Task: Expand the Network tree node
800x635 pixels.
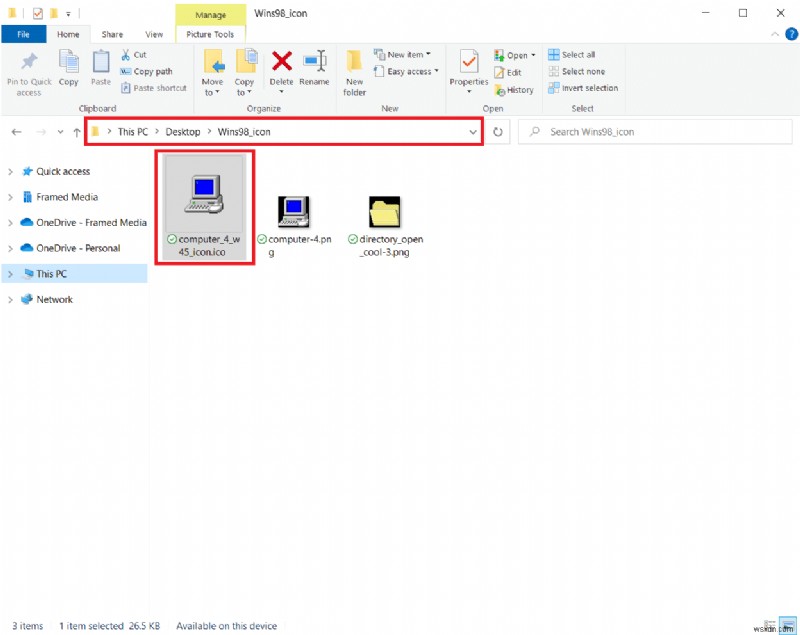Action: pyautogui.click(x=10, y=300)
